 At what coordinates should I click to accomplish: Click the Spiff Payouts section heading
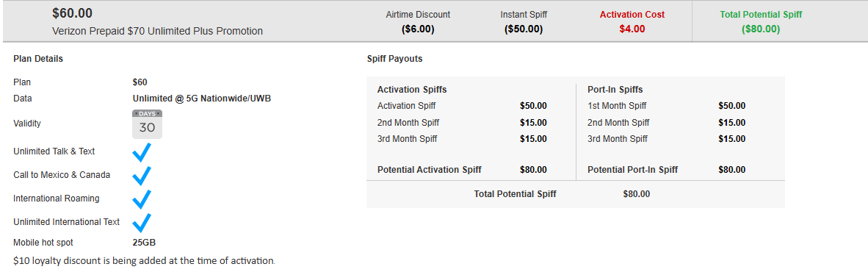click(x=394, y=59)
